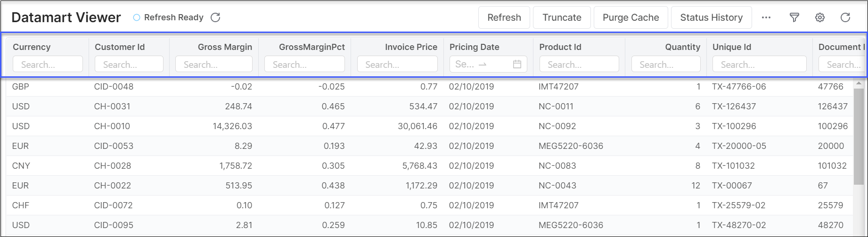Image resolution: width=868 pixels, height=237 pixels.
Task: Focus the Customer Id search box
Action: pyautogui.click(x=129, y=65)
